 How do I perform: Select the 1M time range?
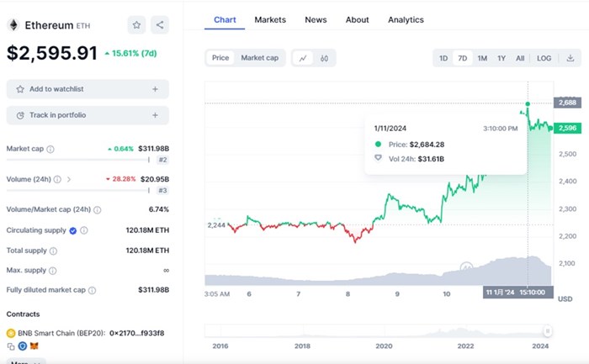[482, 58]
